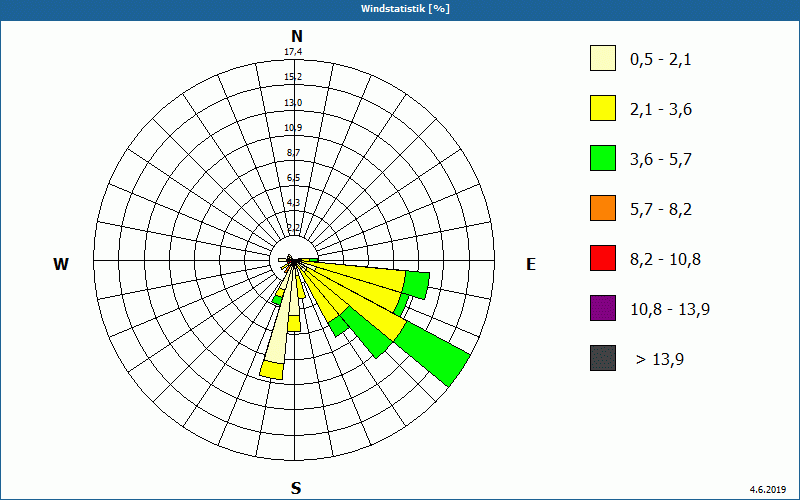Click the legend label 0,5 - 2,1
The height and width of the screenshot is (500, 800).
point(661,60)
